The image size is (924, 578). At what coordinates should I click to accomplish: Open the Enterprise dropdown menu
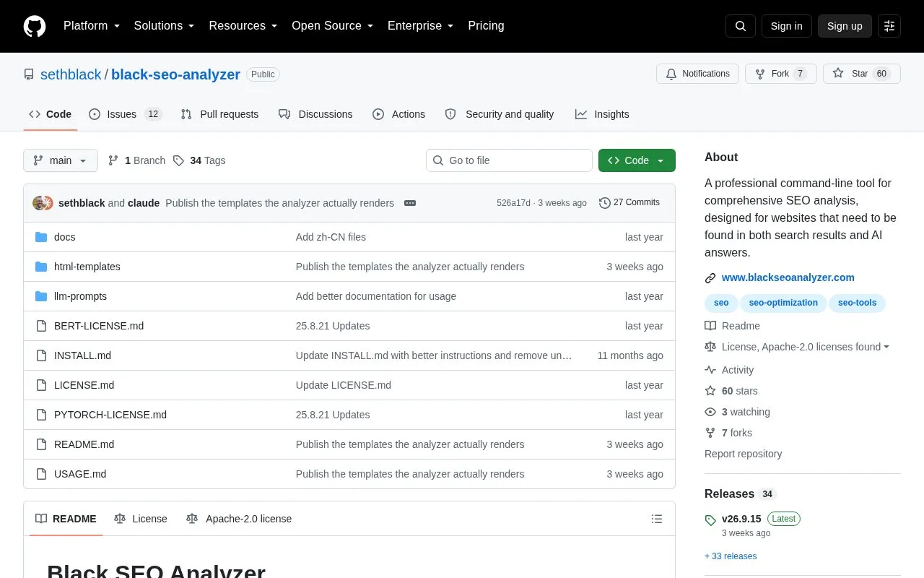(x=421, y=26)
